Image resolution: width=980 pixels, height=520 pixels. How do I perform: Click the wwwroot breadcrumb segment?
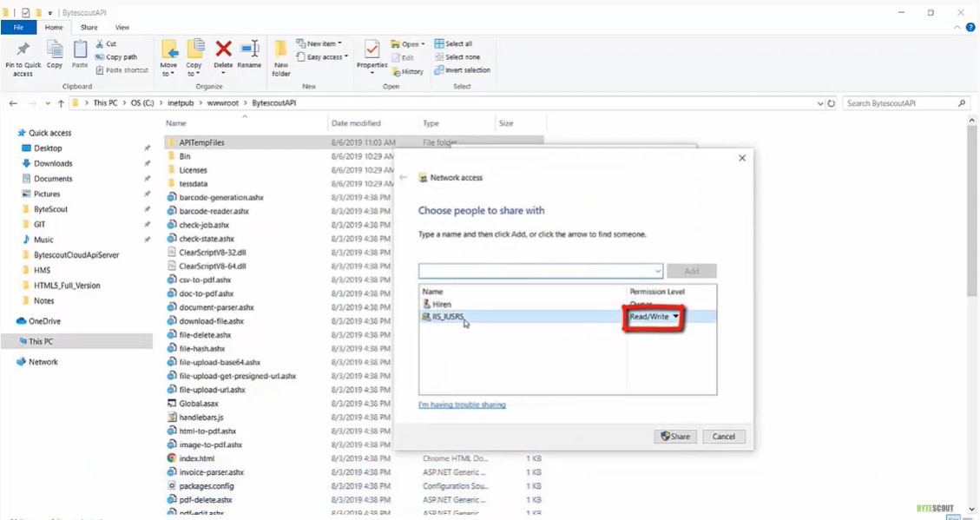(x=222, y=103)
